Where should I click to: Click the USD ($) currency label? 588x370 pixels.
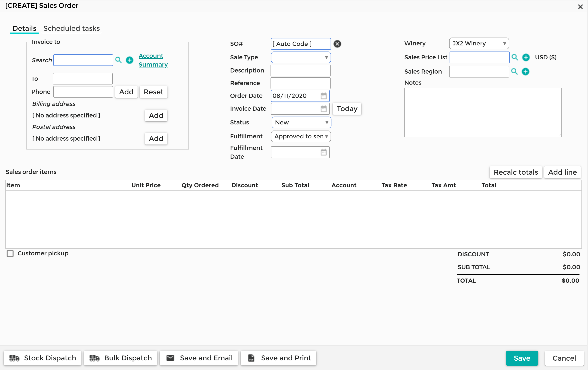coord(545,57)
